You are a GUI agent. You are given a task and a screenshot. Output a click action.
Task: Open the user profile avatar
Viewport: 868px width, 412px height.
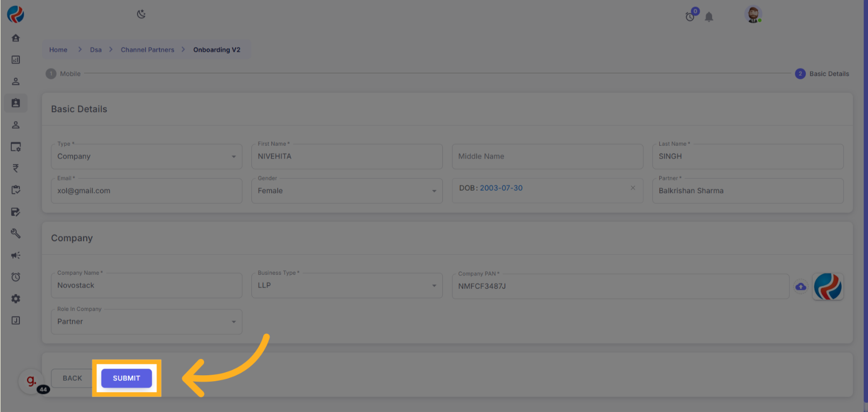pyautogui.click(x=753, y=15)
